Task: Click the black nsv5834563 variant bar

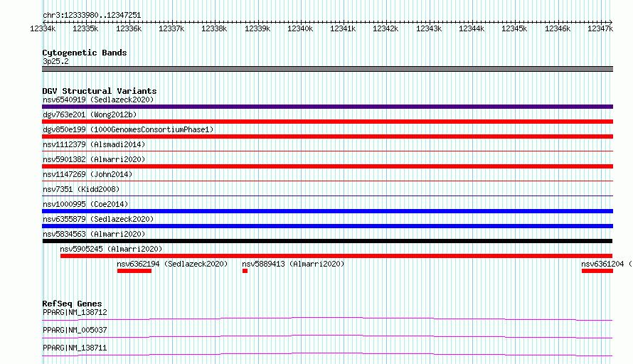Action: pos(327,241)
